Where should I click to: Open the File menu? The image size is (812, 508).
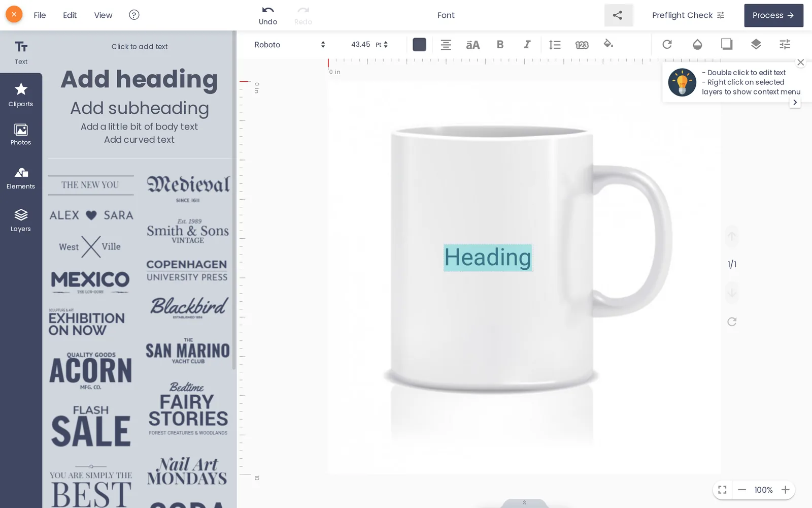pyautogui.click(x=40, y=15)
